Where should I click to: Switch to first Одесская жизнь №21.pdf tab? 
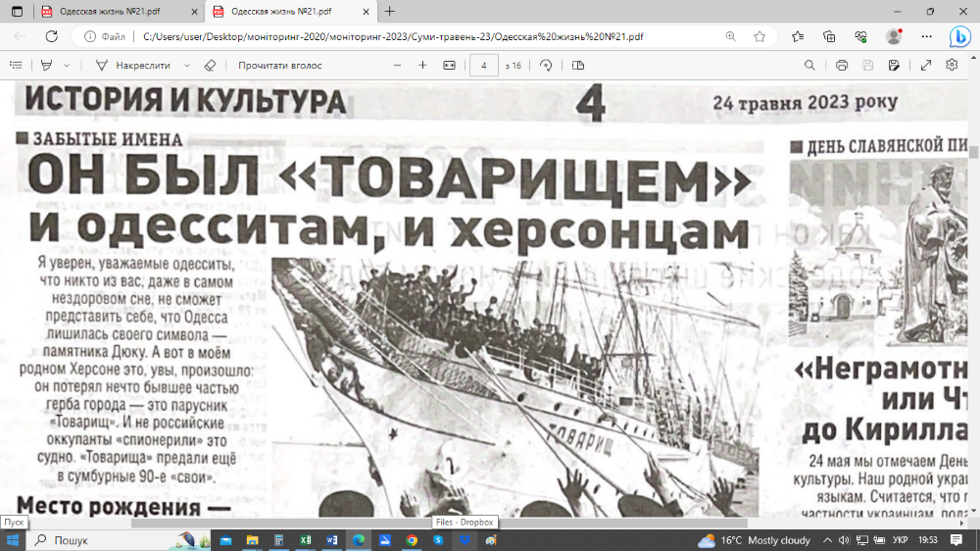tap(110, 11)
